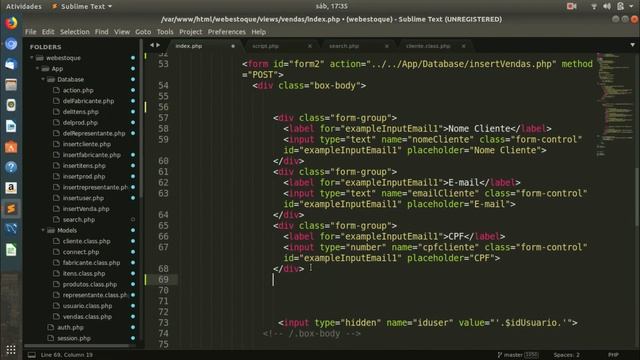The height and width of the screenshot is (360, 640).
Task: Open the volume icon in top bar
Action: click(x=607, y=6)
